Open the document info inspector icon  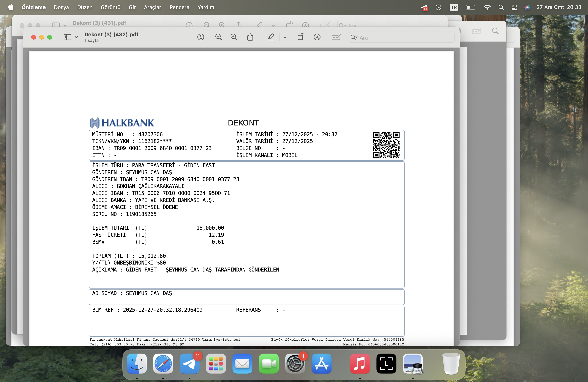[x=201, y=37]
